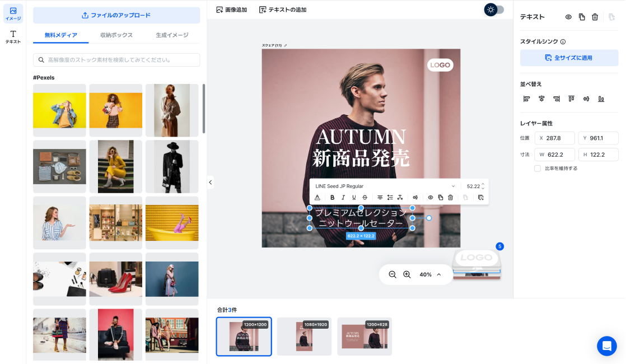
Task: Zoom in the canvas
Action: 407,274
